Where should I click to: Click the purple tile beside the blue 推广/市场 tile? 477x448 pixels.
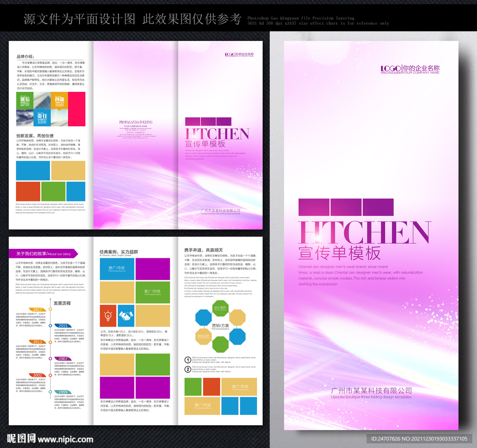coord(153,269)
